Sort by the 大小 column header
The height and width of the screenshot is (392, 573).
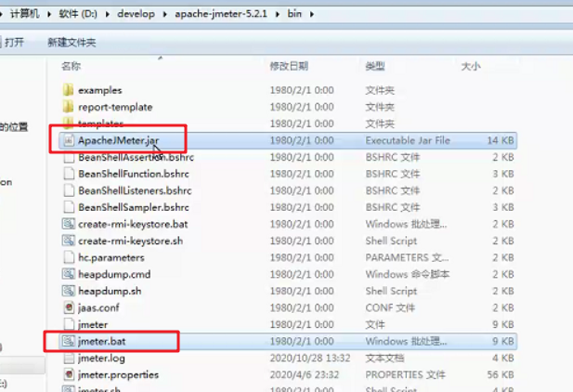[471, 66]
